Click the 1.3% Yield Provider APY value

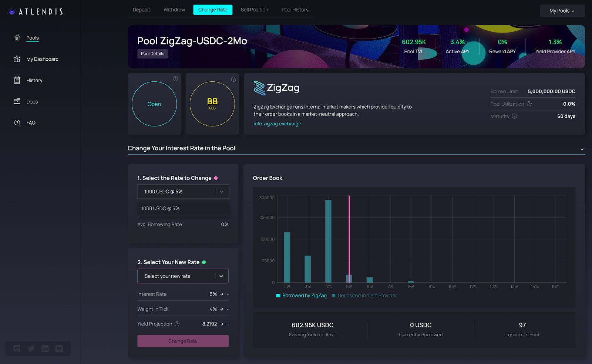pyautogui.click(x=555, y=42)
